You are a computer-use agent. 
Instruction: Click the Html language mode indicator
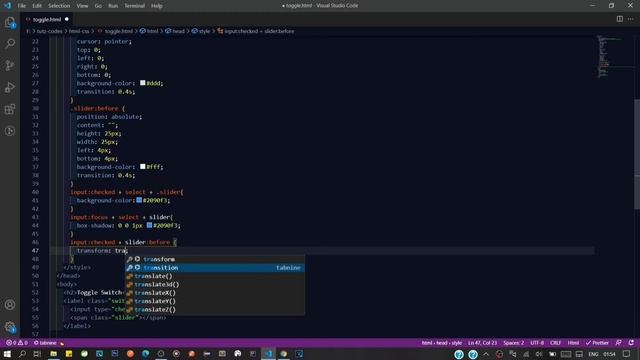573,343
